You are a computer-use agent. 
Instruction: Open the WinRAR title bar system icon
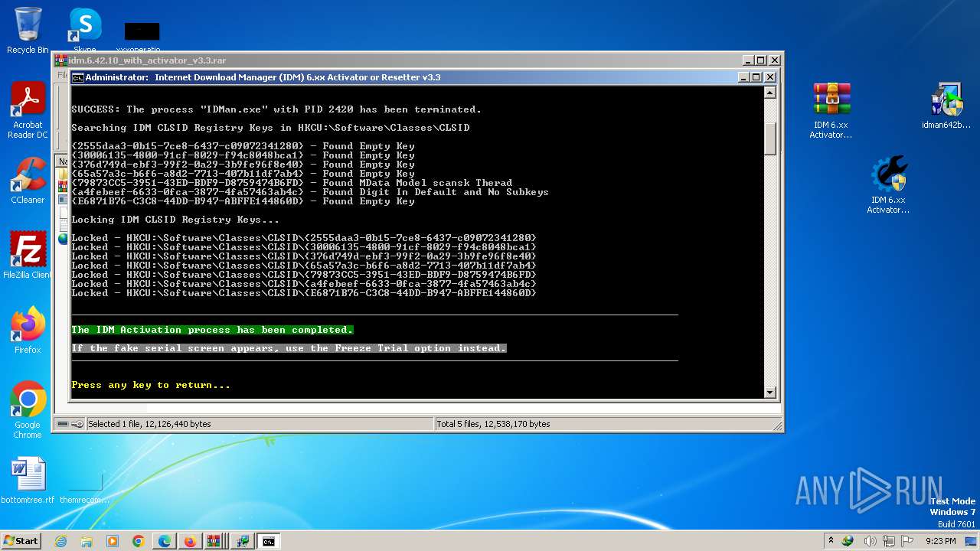pos(60,60)
